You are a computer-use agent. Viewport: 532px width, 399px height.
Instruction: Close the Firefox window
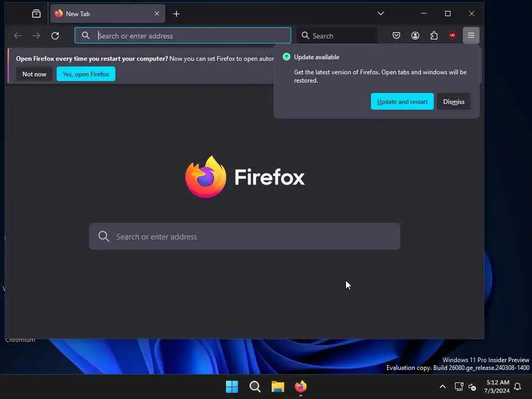click(x=472, y=14)
